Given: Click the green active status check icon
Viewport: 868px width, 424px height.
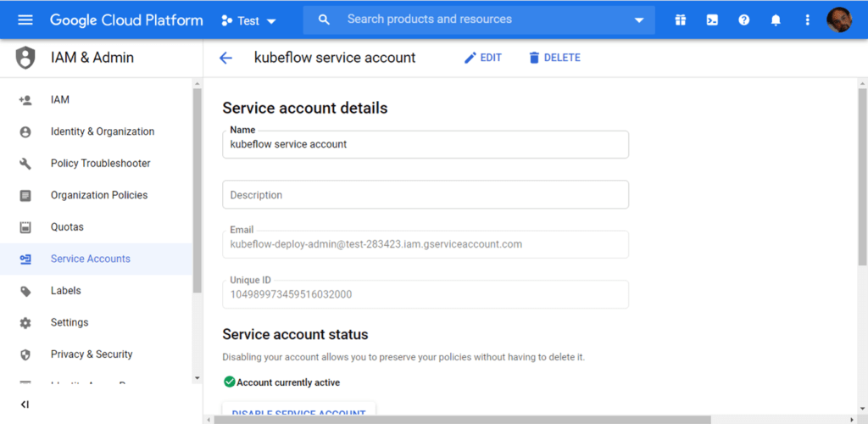Looking at the screenshot, I should 229,382.
